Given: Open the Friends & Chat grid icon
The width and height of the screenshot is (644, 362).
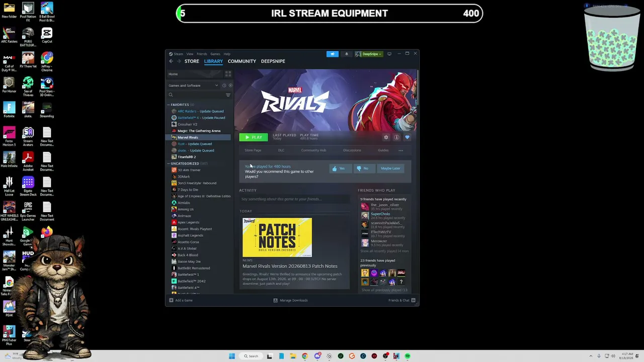Looking at the screenshot, I should tap(413, 300).
